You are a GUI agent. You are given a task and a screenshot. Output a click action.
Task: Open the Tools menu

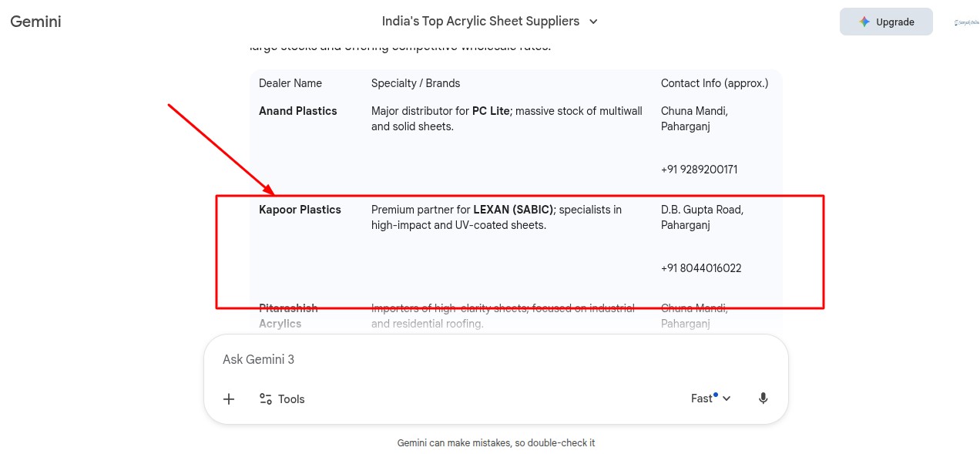pos(282,399)
